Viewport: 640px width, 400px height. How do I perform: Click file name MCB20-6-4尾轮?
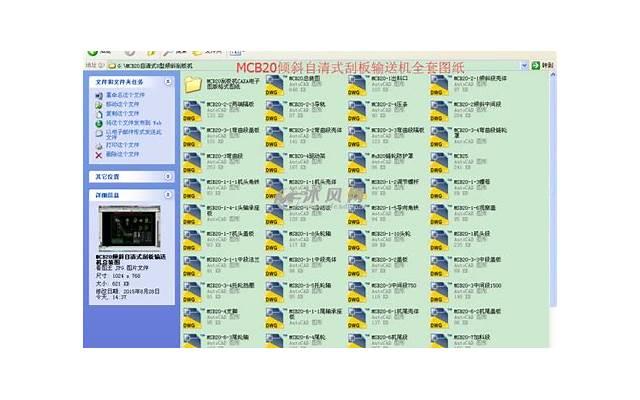pyautogui.click(x=307, y=337)
